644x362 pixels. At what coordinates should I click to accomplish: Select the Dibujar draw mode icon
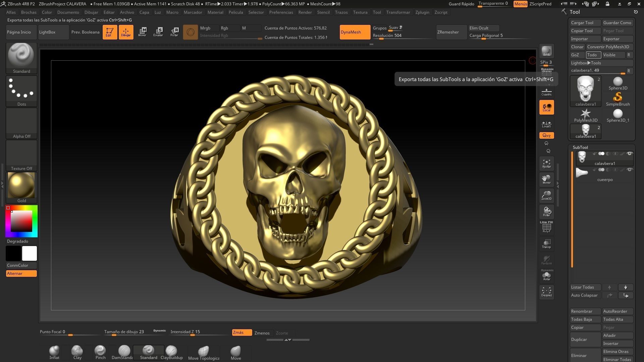pyautogui.click(x=126, y=32)
